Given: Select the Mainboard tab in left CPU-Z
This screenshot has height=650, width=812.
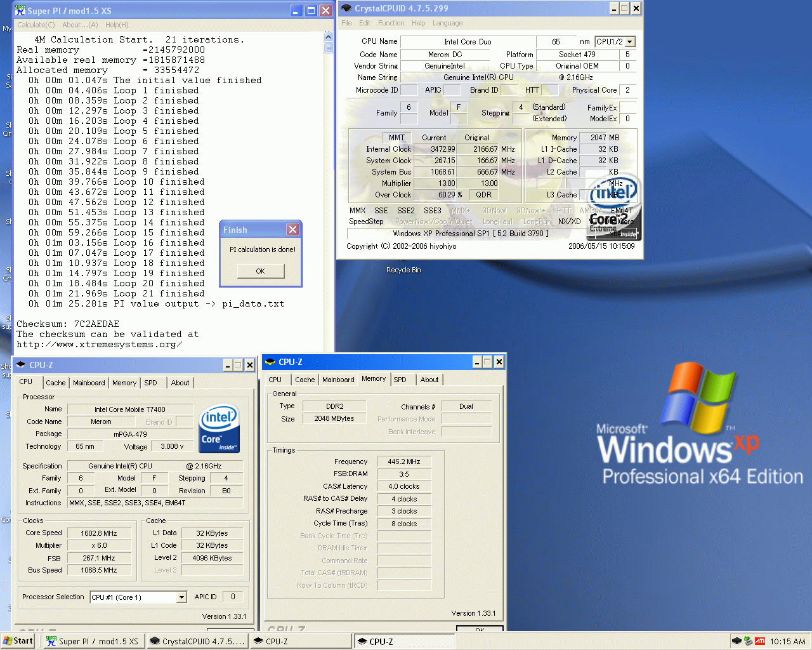Looking at the screenshot, I should point(89,383).
